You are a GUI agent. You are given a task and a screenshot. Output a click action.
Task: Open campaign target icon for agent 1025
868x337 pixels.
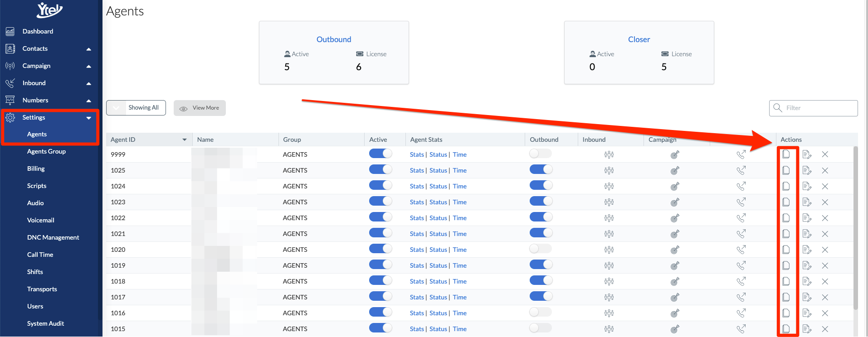click(x=675, y=170)
